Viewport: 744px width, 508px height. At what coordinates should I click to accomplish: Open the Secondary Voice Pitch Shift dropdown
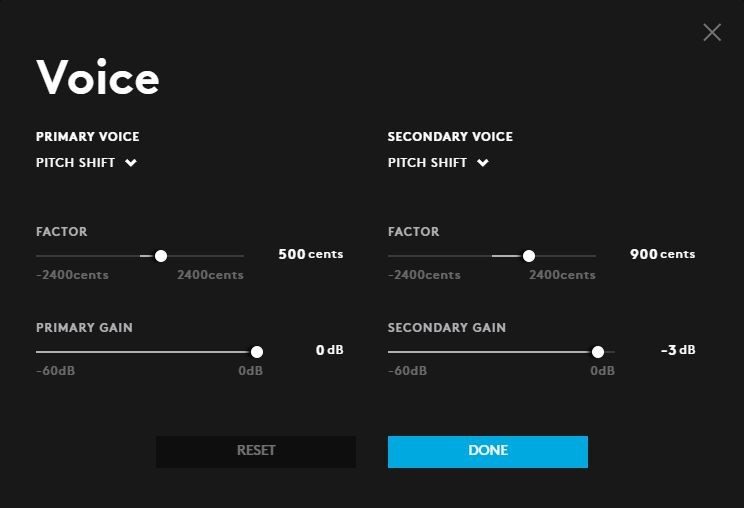click(428, 163)
